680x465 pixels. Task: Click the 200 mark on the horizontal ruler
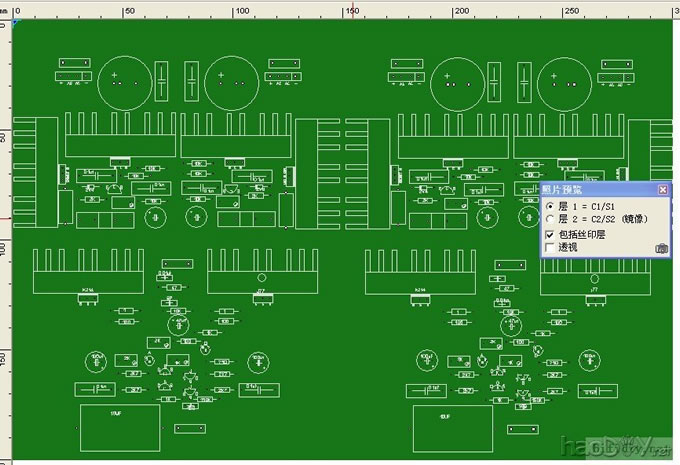[461, 10]
